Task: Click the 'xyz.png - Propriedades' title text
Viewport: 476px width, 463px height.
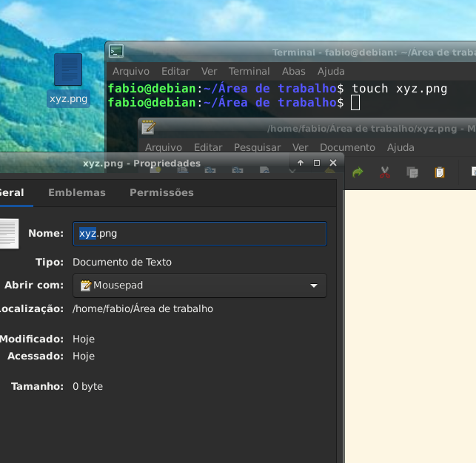Action: [x=141, y=163]
